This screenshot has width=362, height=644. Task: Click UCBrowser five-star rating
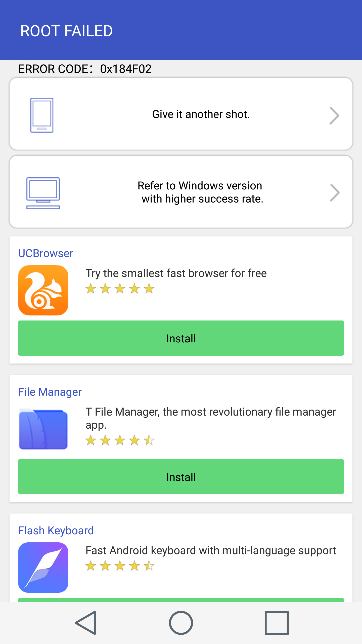click(120, 289)
